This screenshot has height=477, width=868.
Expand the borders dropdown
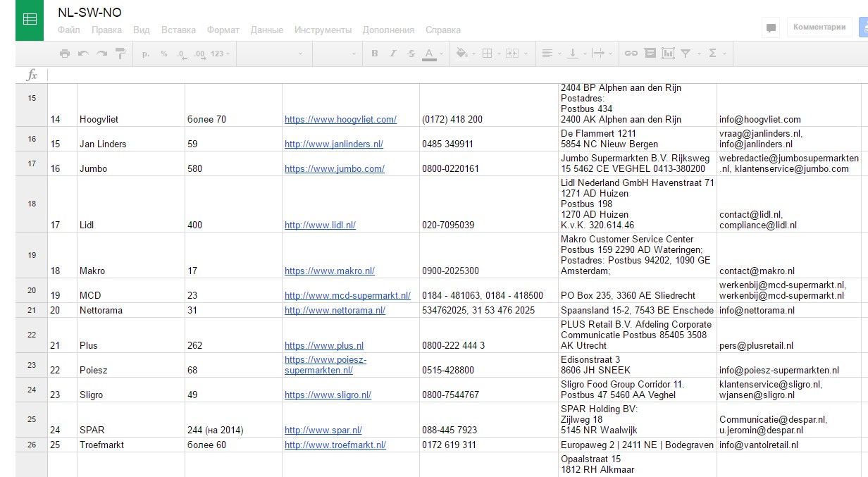click(490, 54)
